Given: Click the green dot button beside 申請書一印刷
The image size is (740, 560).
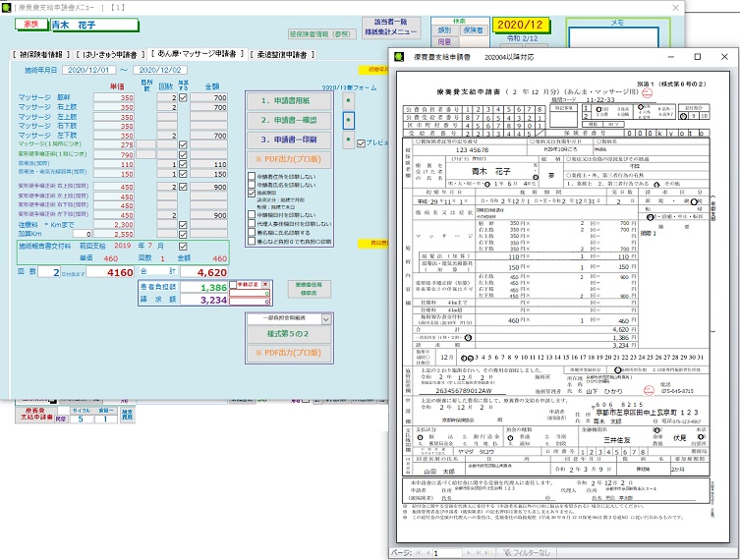Looking at the screenshot, I should pos(348,140).
